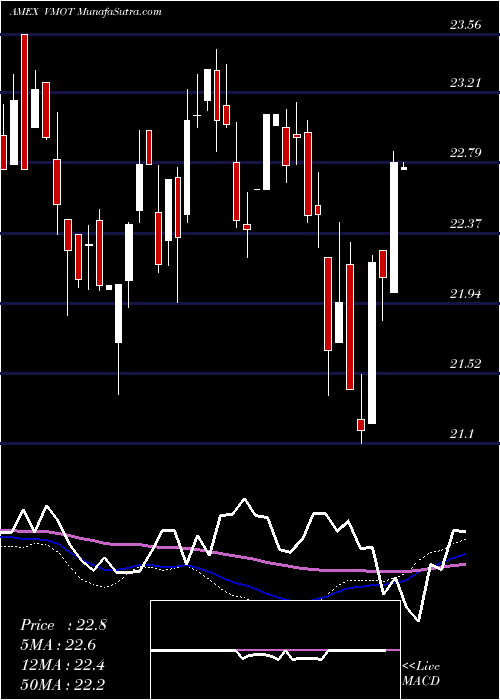Click the 5MA : 22.6 value
Viewport: 500px width, 700px height.
(58, 645)
